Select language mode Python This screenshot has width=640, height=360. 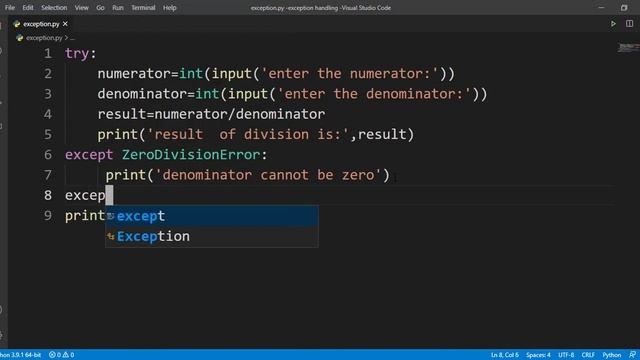click(611, 355)
